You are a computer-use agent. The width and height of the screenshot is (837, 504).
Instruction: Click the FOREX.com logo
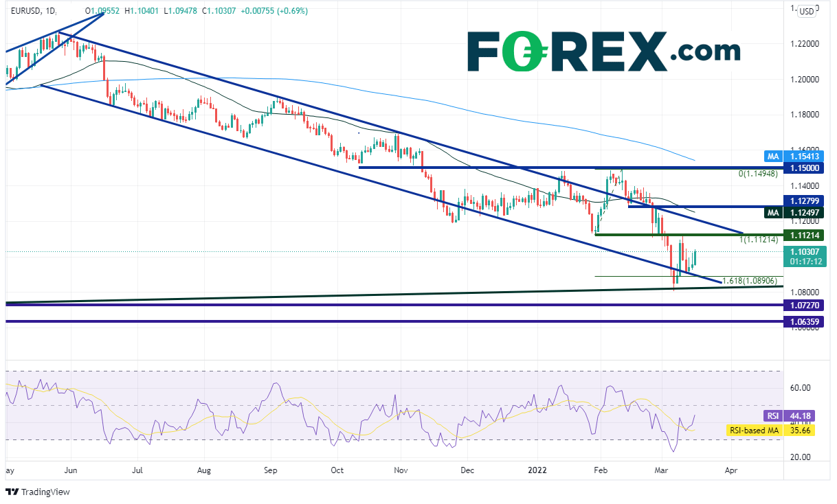click(603, 51)
